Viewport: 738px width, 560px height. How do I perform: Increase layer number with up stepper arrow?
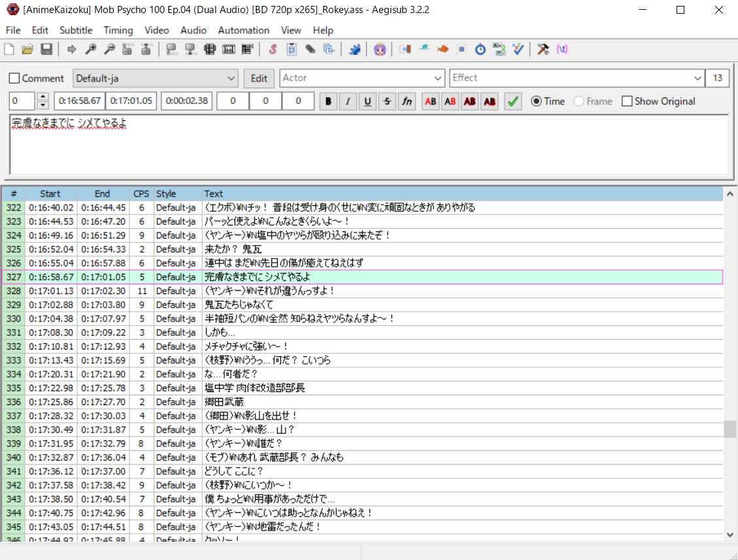point(43,97)
